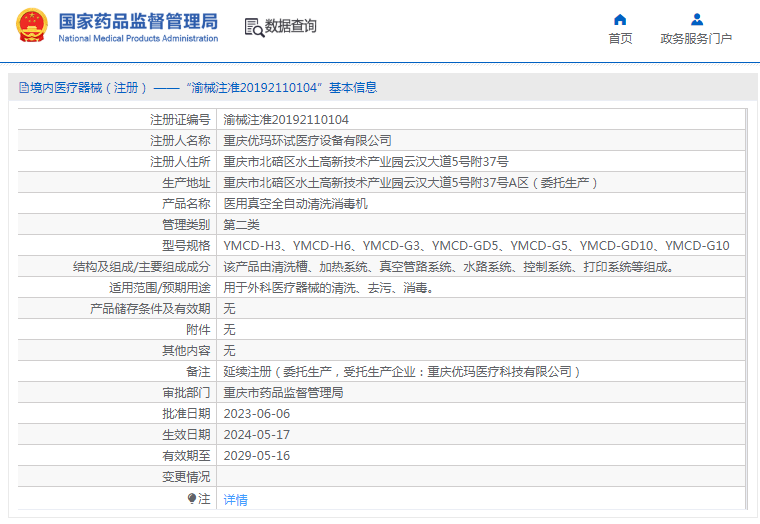Click the 型号规格 row label

tap(186, 246)
